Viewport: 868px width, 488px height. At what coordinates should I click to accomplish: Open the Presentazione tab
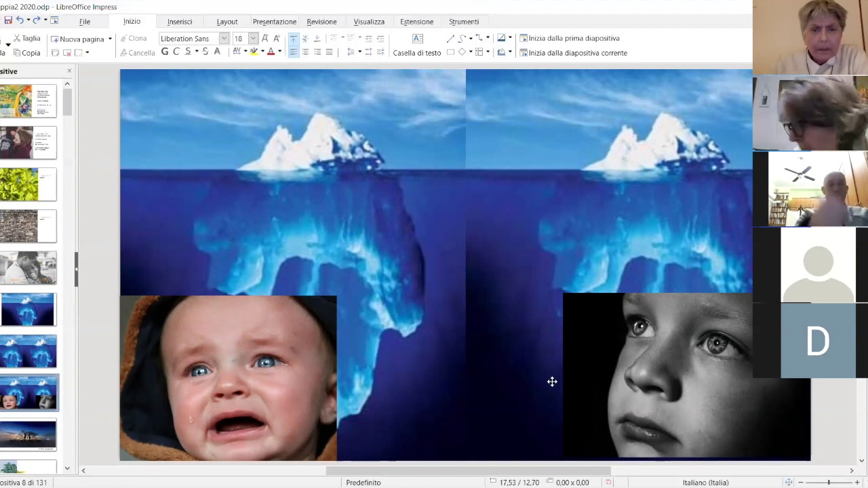[274, 22]
